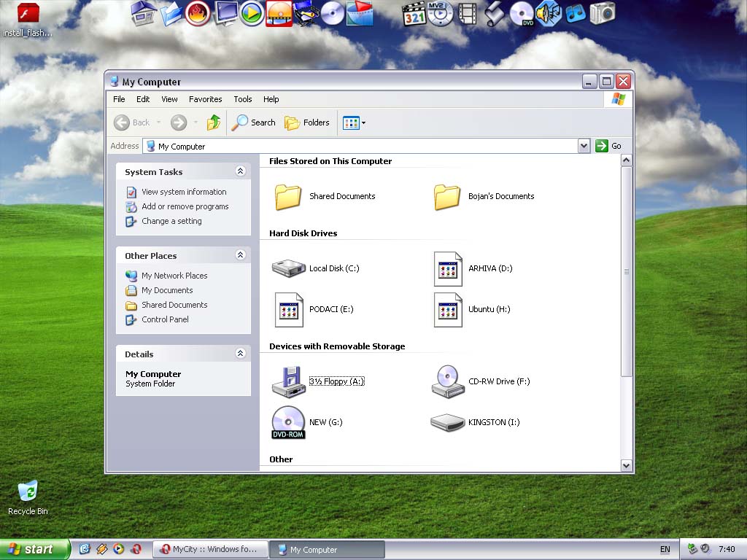Collapse the Other Places panel
The image size is (747, 560).
[x=240, y=255]
